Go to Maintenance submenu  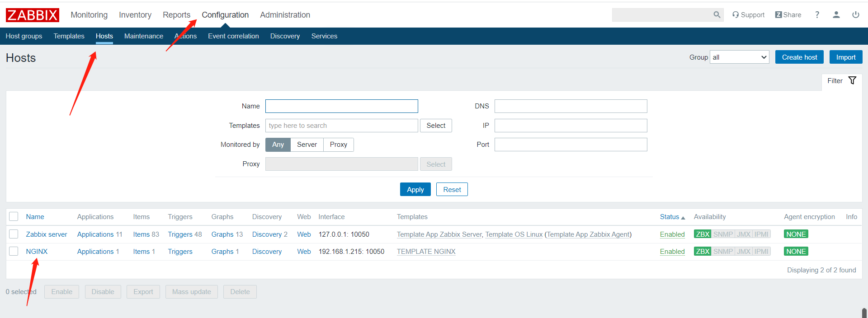(144, 36)
